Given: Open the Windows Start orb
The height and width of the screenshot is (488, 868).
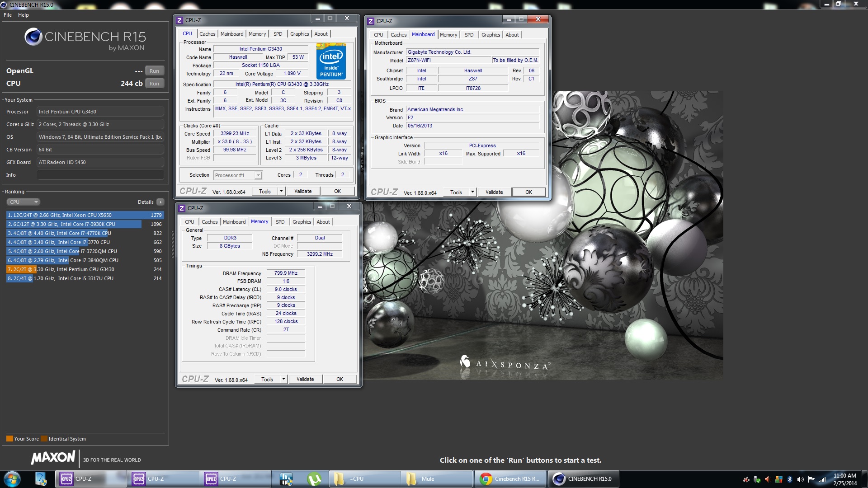Looking at the screenshot, I should pyautogui.click(x=12, y=479).
